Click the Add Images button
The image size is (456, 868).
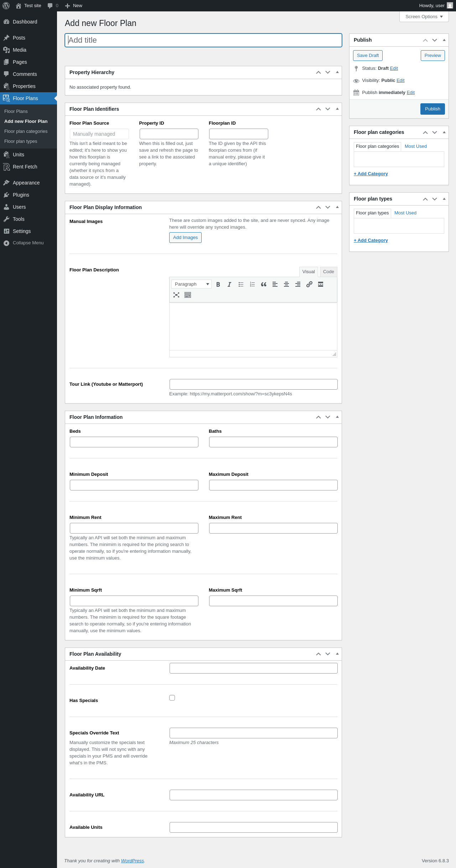(185, 238)
